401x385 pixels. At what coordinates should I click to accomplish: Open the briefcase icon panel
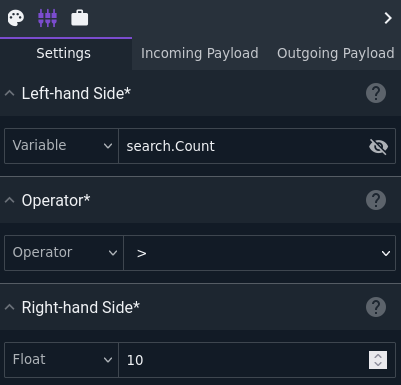80,18
